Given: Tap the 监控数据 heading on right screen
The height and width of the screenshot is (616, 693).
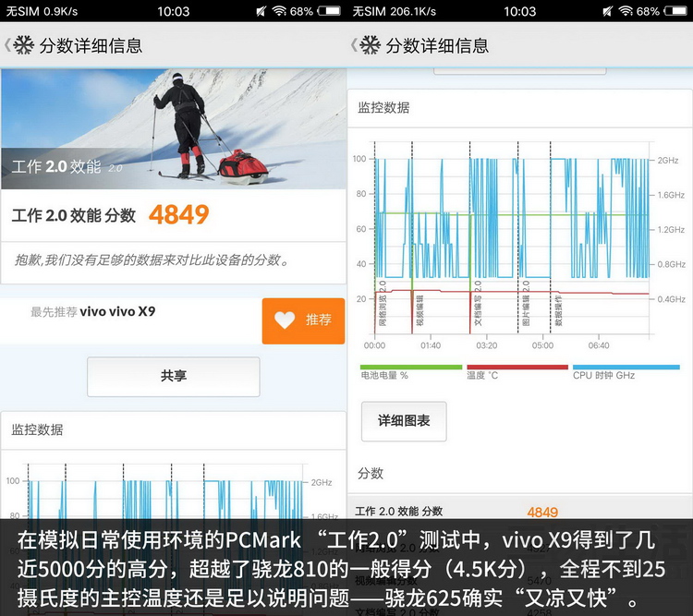Looking at the screenshot, I should point(383,107).
